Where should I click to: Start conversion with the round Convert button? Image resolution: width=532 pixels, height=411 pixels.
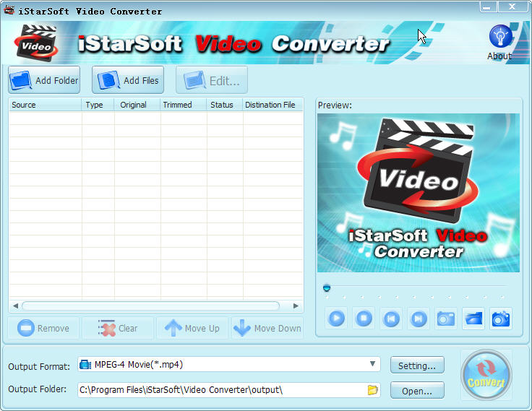[486, 375]
